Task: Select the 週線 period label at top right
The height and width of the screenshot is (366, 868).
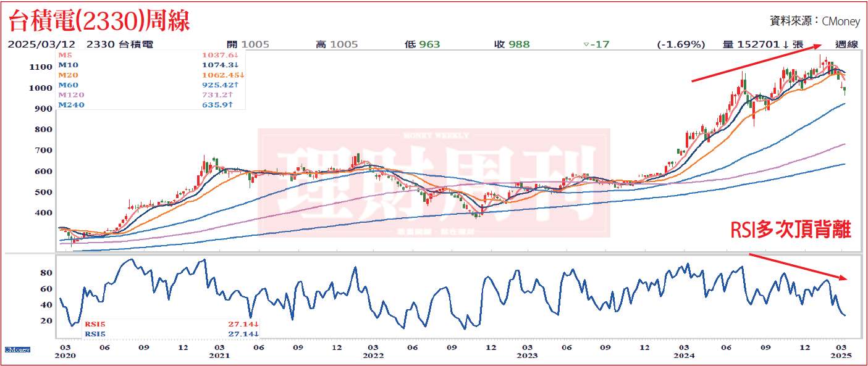Action: point(846,44)
